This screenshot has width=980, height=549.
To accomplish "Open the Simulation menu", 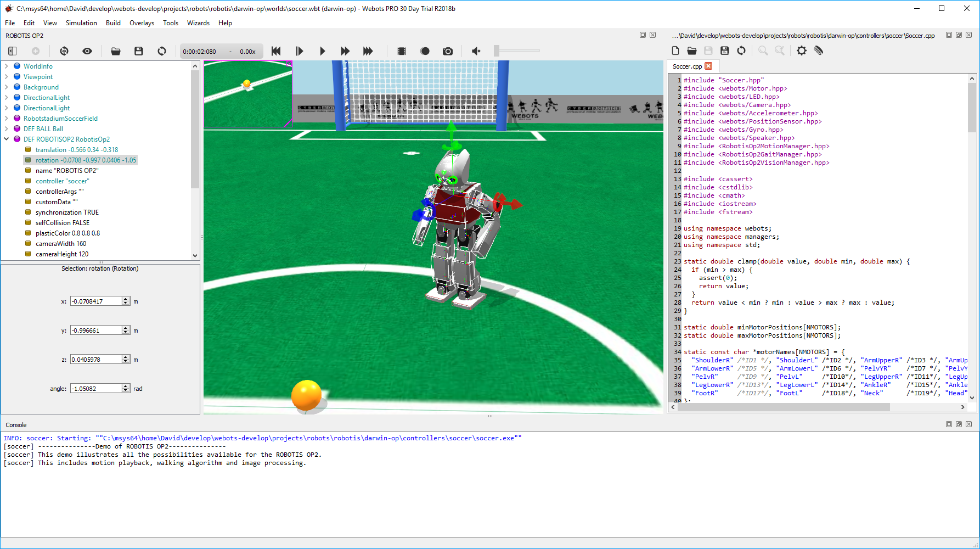I will tap(81, 23).
